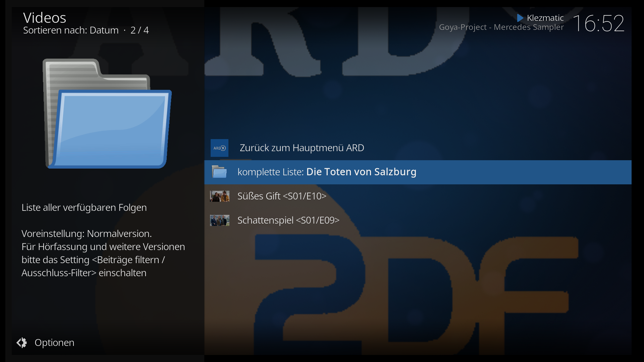Play Schattenspiel <S01/E09>
The height and width of the screenshot is (362, 644).
418,220
